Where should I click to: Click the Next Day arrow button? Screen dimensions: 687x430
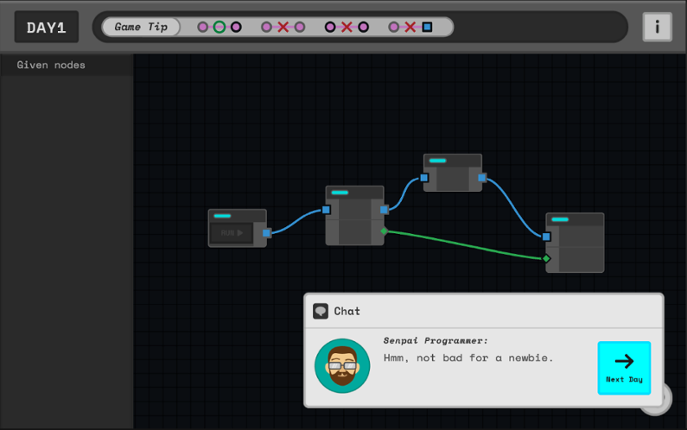point(624,367)
